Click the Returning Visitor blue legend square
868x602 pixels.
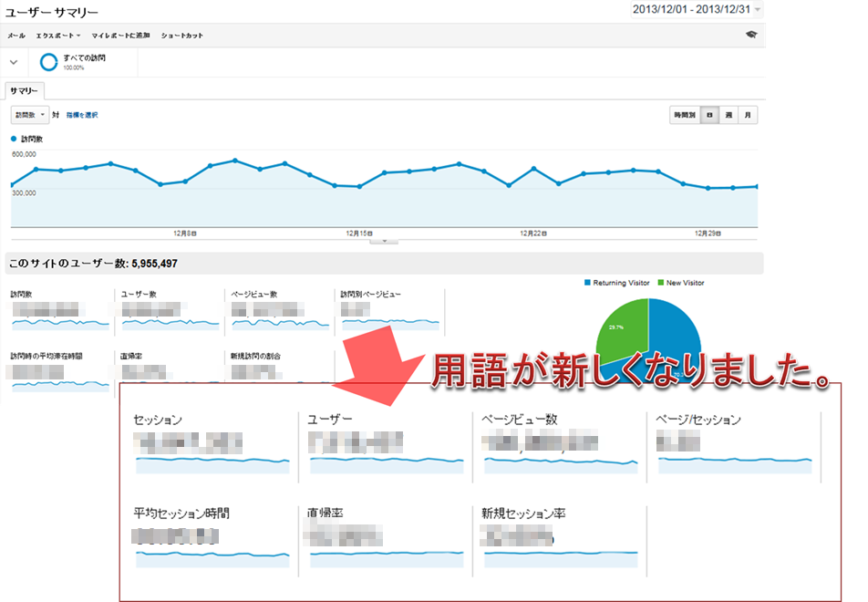pyautogui.click(x=588, y=283)
